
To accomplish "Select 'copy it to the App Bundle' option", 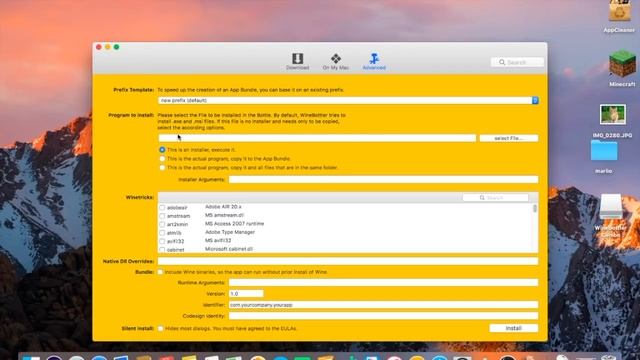I will click(162, 159).
